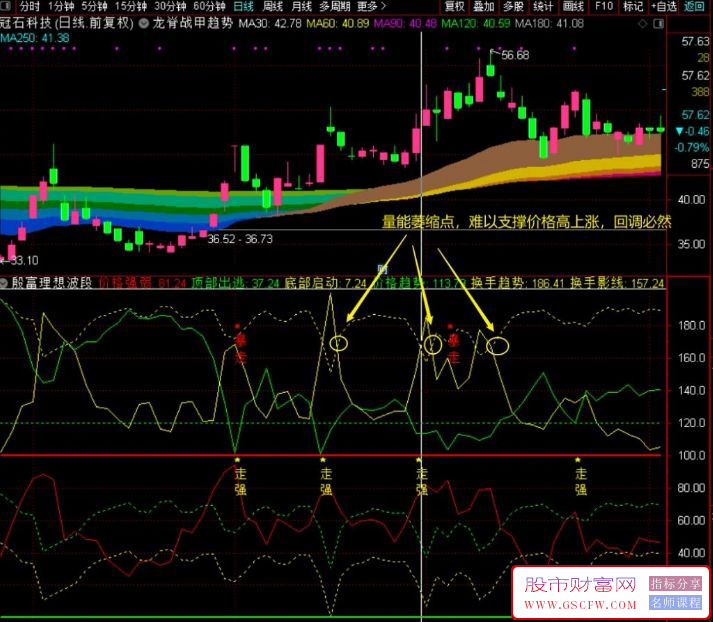Open the 多股 multi-stock button
713x622 pixels.
coord(513,6)
